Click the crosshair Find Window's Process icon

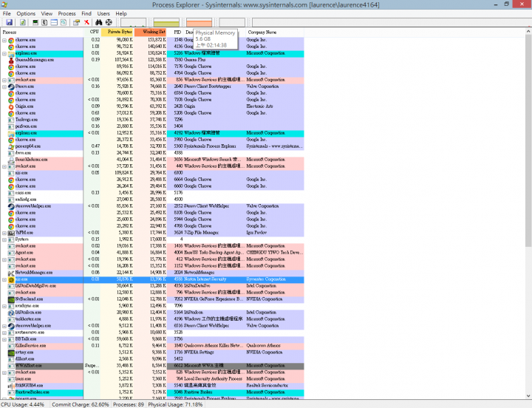[109, 22]
